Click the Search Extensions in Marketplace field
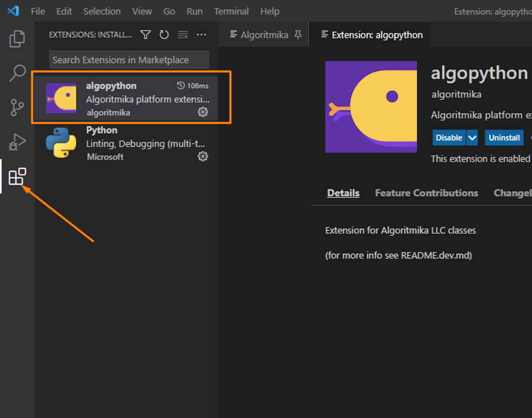532x418 pixels. coord(129,60)
